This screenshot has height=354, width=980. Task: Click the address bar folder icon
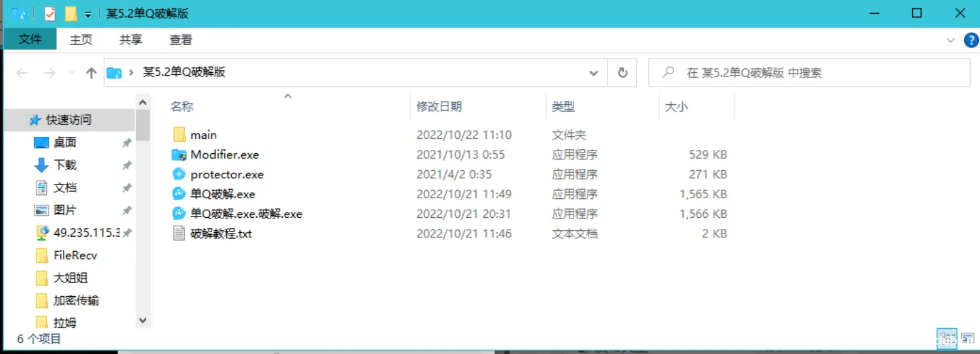(x=114, y=73)
